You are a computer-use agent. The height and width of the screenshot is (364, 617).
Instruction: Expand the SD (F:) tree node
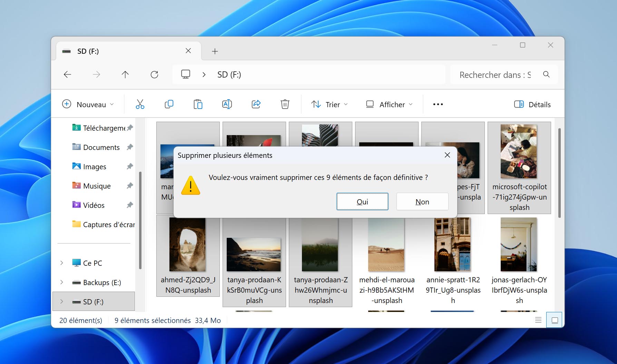pos(62,302)
